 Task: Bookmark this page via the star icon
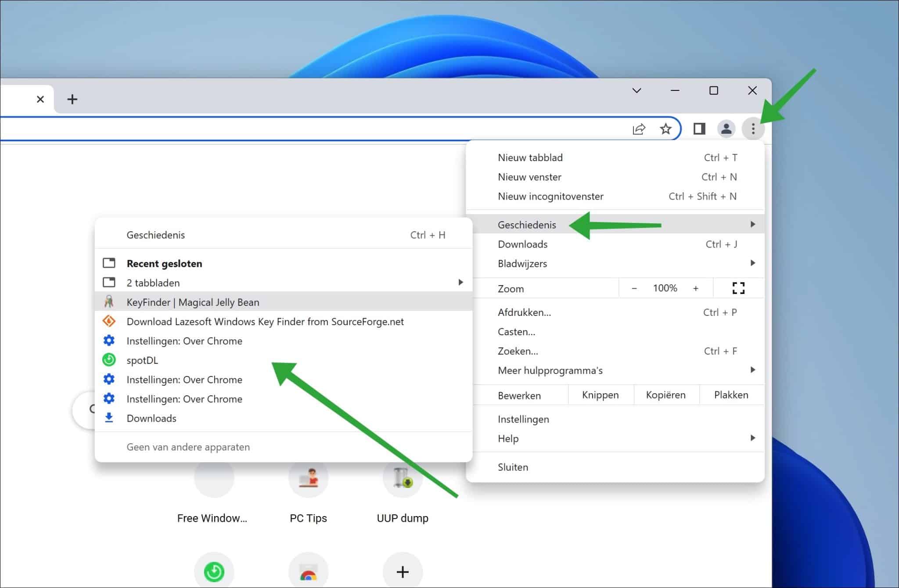click(x=666, y=129)
